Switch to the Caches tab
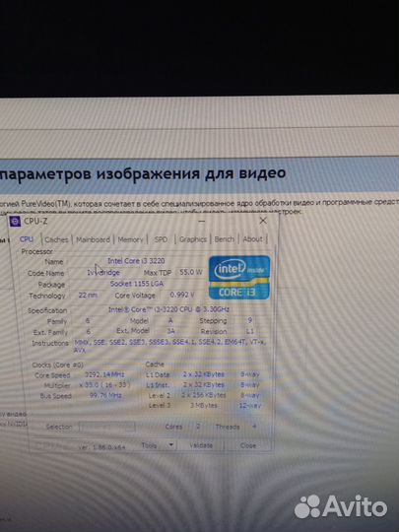The width and height of the screenshot is (399, 532). pyautogui.click(x=56, y=239)
